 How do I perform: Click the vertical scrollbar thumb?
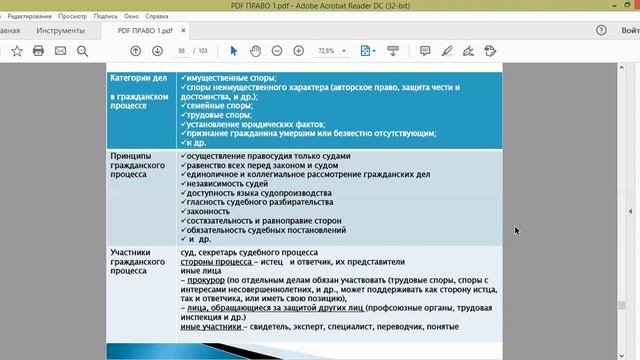(621, 305)
